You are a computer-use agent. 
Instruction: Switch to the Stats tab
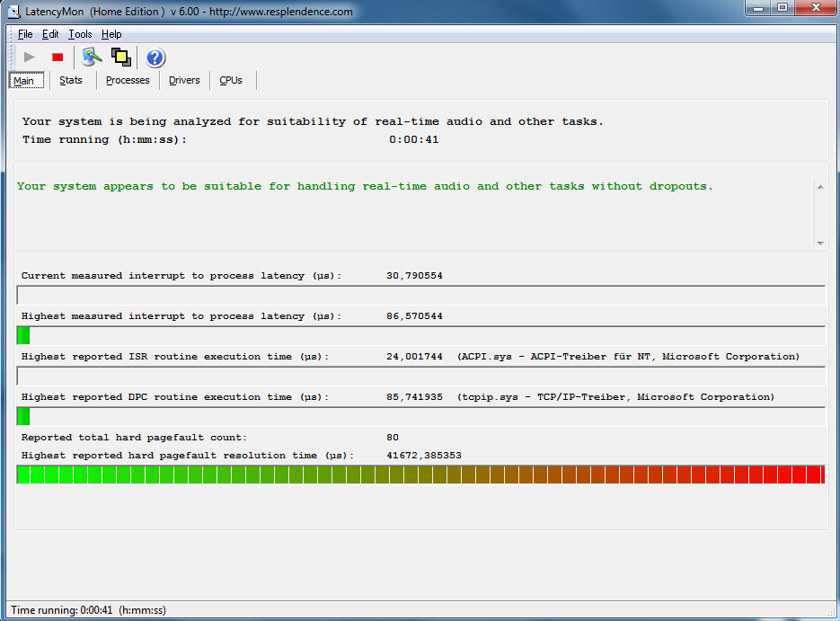pos(71,80)
